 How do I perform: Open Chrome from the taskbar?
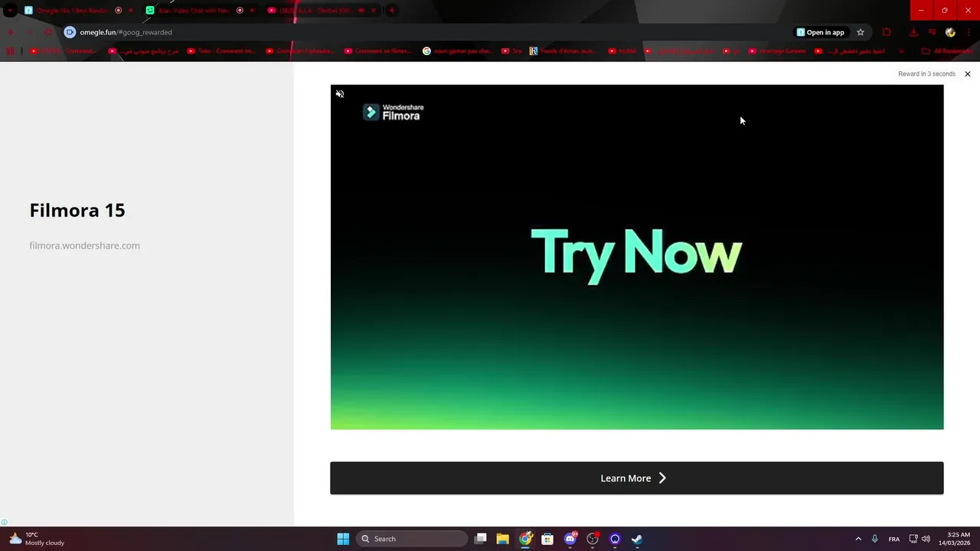coord(525,539)
